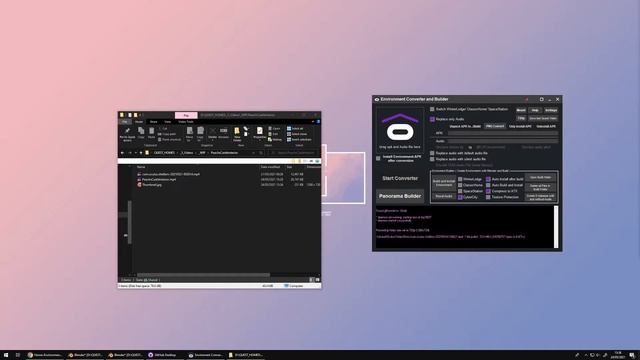This screenshot has width=640, height=360.
Task: Switch to the Share ribbon tab
Action: point(153,122)
